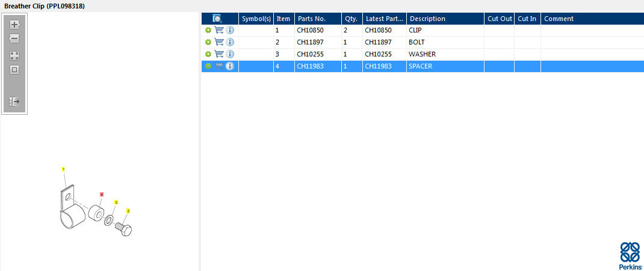Click the list-with-arrow export icon in diagram toolbar
Viewport: 644px width, 271px height.
(14, 102)
